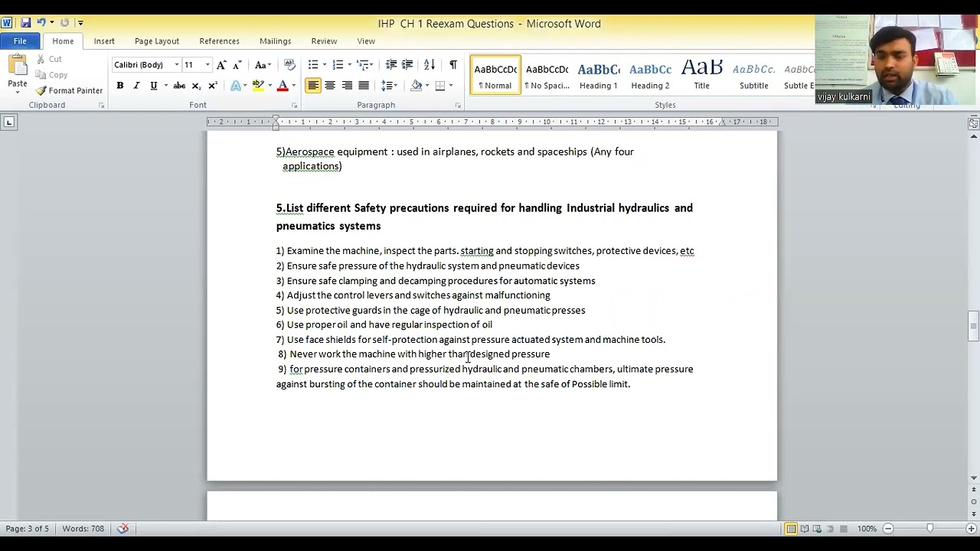Switch to Full Screen Reading view
Image resolution: width=980 pixels, height=551 pixels.
[805, 529]
